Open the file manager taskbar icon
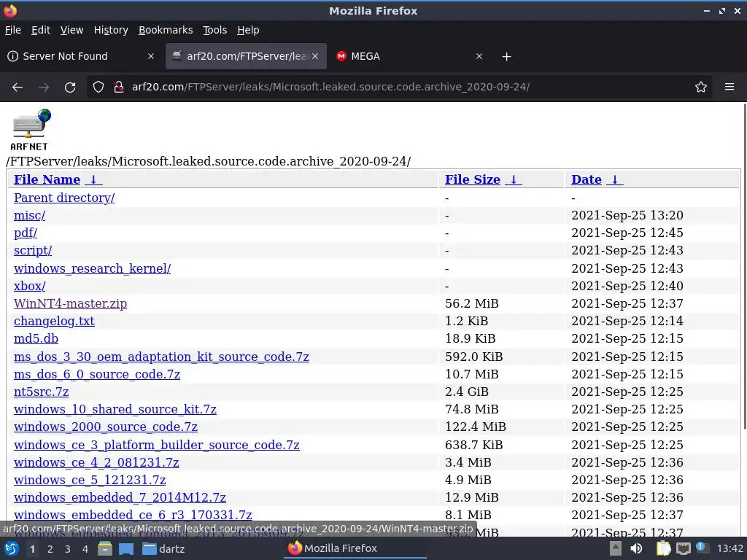Screen dimensions: 747x560 (105, 549)
